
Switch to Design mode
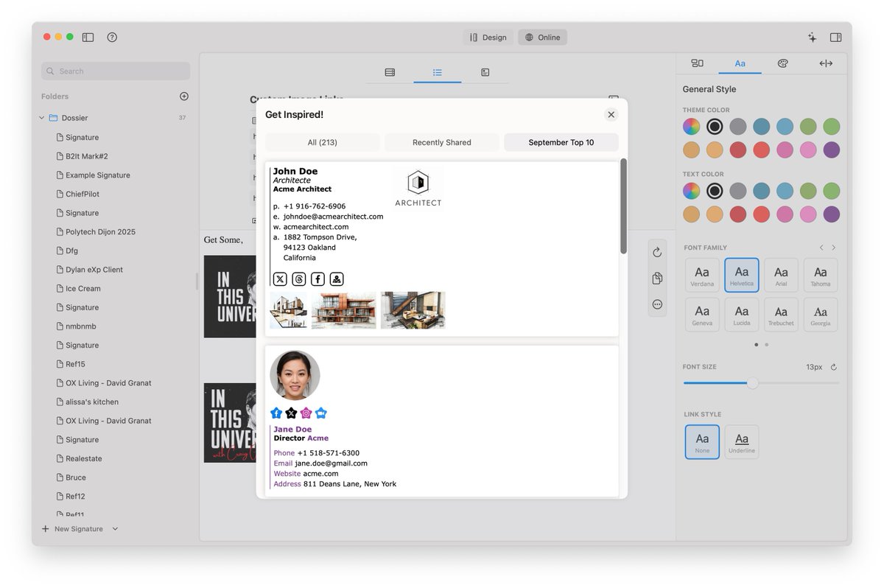[x=488, y=37]
